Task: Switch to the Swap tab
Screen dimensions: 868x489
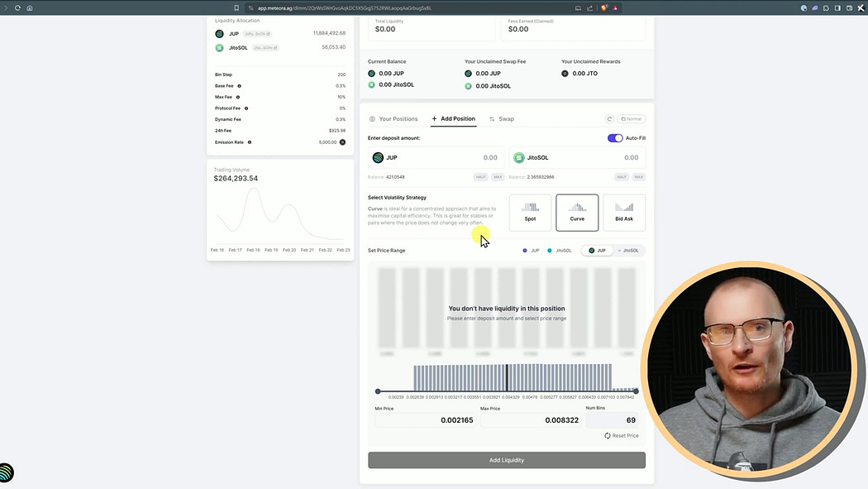Action: click(x=502, y=119)
